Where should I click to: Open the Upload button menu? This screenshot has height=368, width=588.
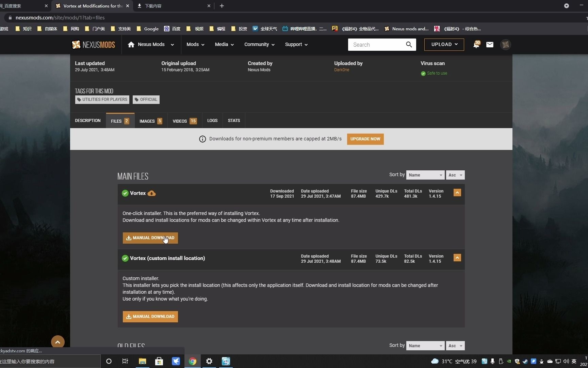[x=444, y=45]
